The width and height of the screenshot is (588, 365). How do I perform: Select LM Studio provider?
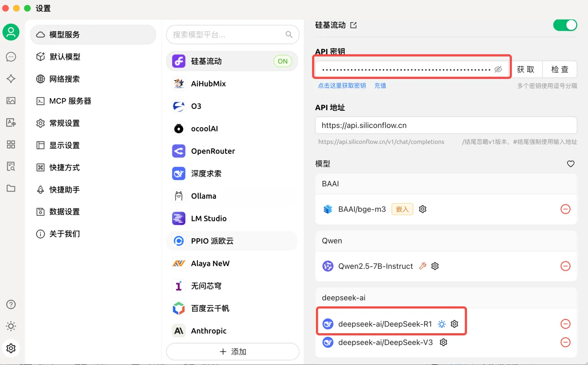pyautogui.click(x=232, y=219)
